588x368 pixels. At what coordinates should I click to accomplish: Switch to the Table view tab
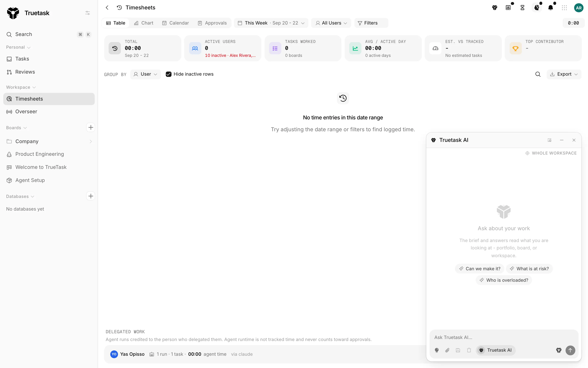[116, 23]
